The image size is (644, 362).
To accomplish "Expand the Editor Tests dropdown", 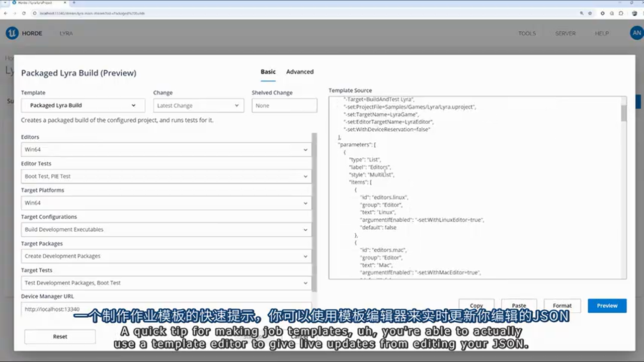I will (166, 176).
